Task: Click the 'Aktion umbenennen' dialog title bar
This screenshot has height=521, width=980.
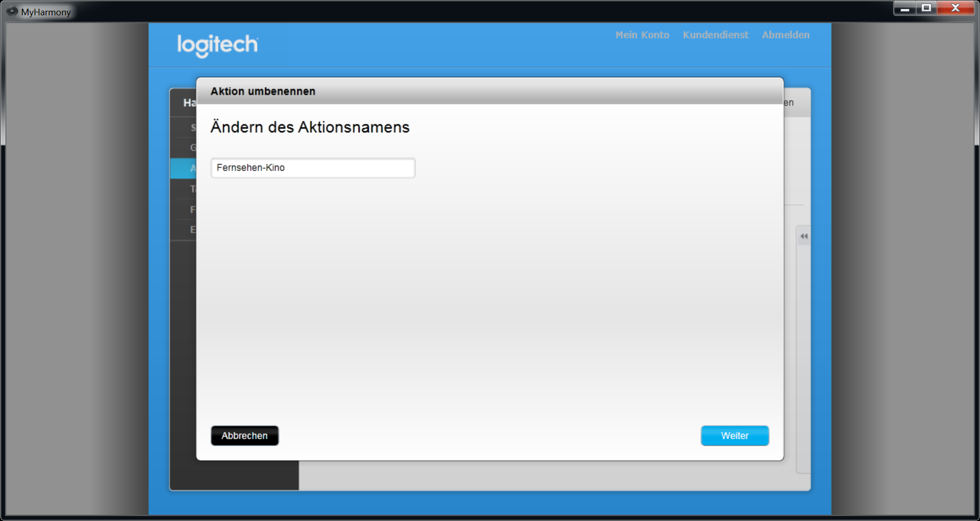Action: (489, 91)
